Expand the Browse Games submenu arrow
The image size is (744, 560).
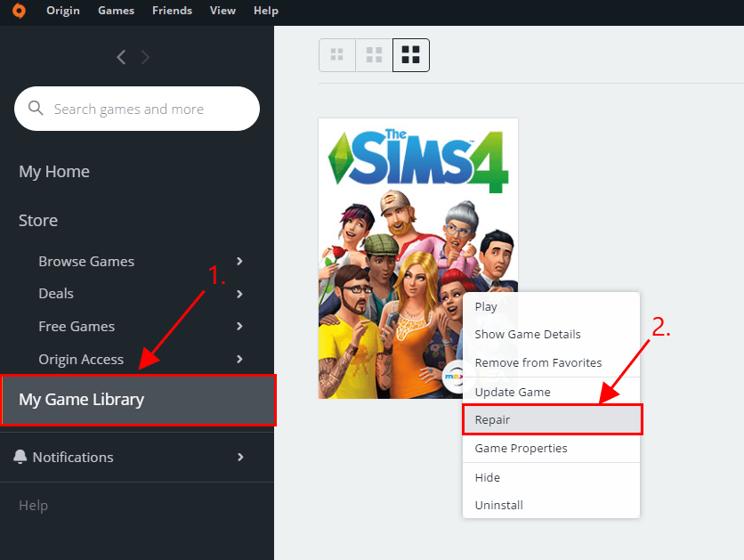point(239,261)
